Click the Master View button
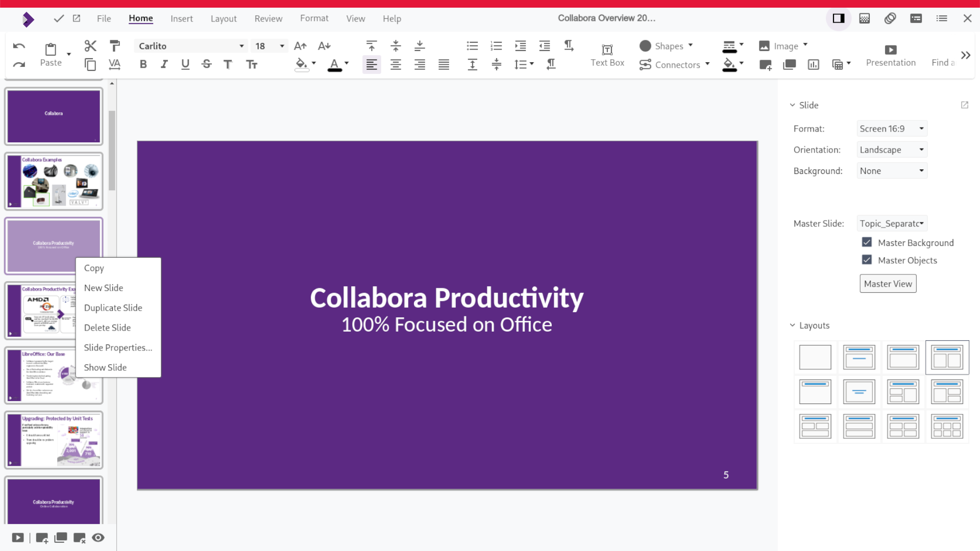Image resolution: width=980 pixels, height=551 pixels. coord(888,284)
